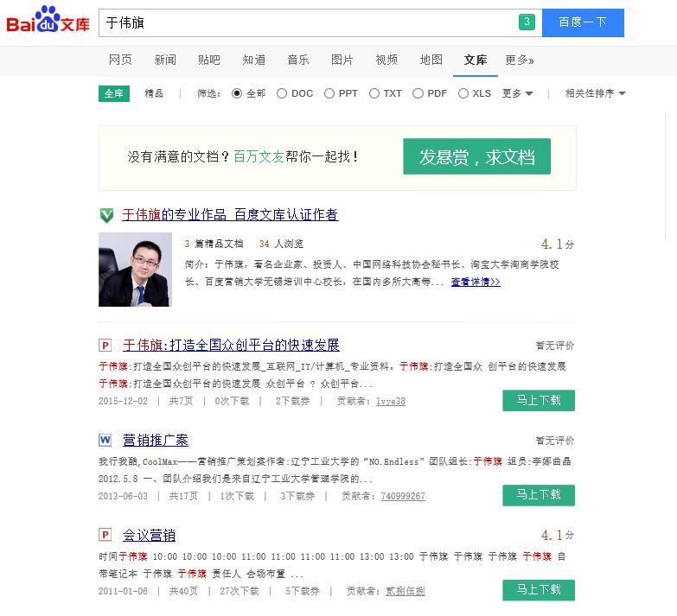Viewport: 677px width, 616px height.
Task: Click the Baidu Wenku logo
Action: (48, 20)
